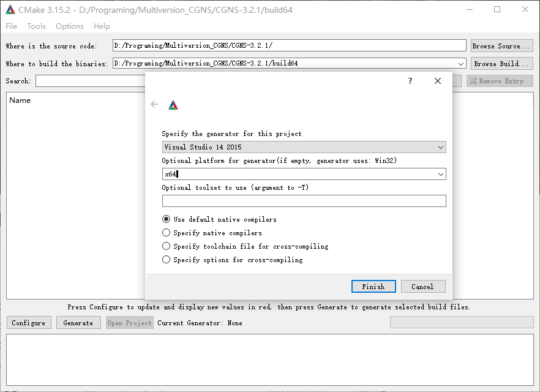The height and width of the screenshot is (392, 540).
Task: Click the Open Project button
Action: (x=130, y=323)
